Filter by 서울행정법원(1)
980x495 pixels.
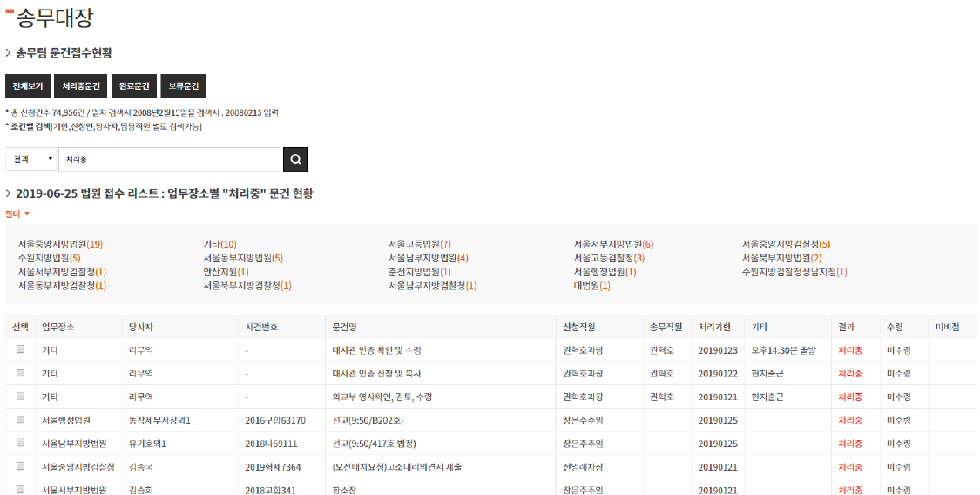605,272
